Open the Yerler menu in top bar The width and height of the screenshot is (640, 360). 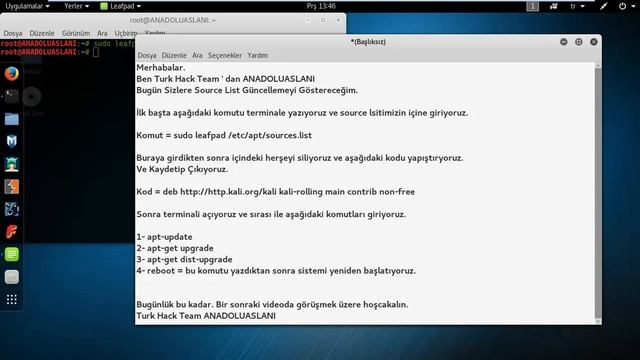tap(76, 6)
